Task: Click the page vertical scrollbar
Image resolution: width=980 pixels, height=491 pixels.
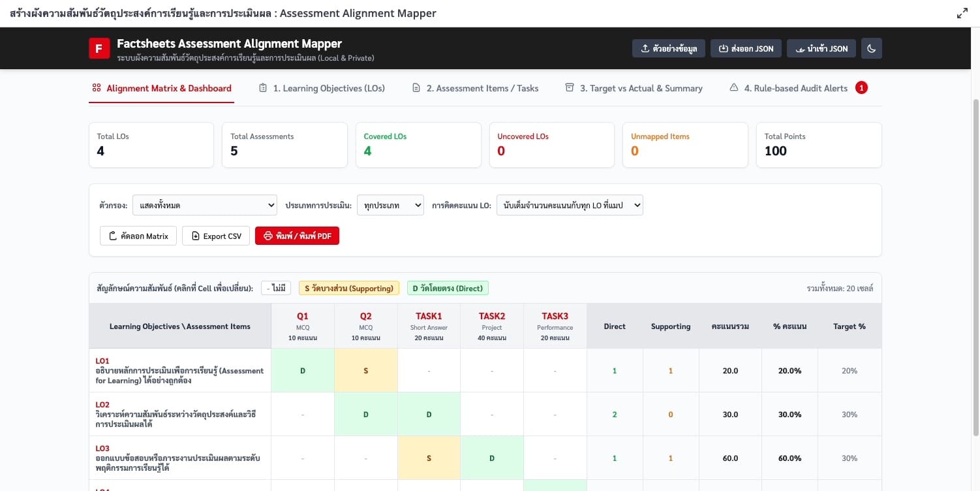Action: click(x=975, y=268)
